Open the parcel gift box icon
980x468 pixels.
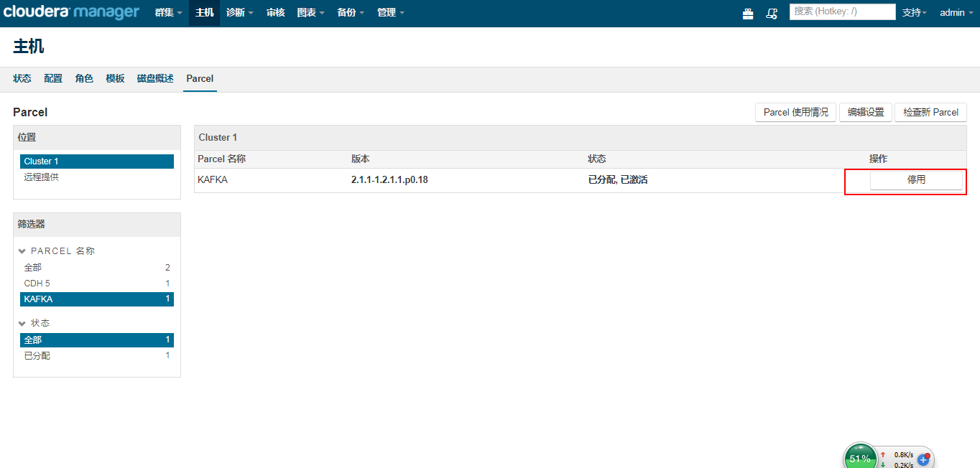748,13
